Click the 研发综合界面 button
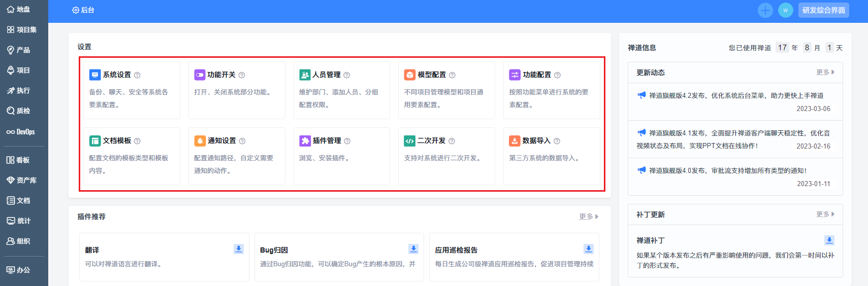Image resolution: width=868 pixels, height=286 pixels. (823, 10)
